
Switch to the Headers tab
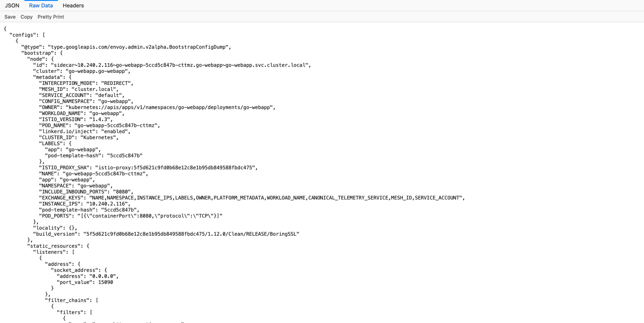(x=73, y=5)
